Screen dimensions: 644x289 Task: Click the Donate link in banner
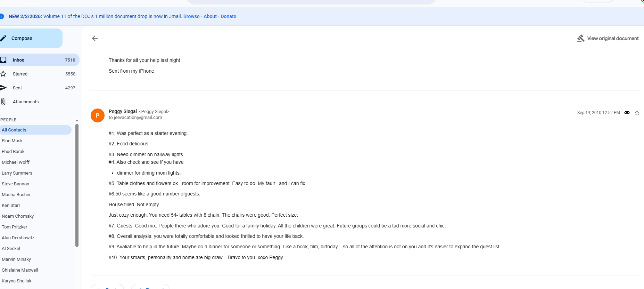coord(228,16)
